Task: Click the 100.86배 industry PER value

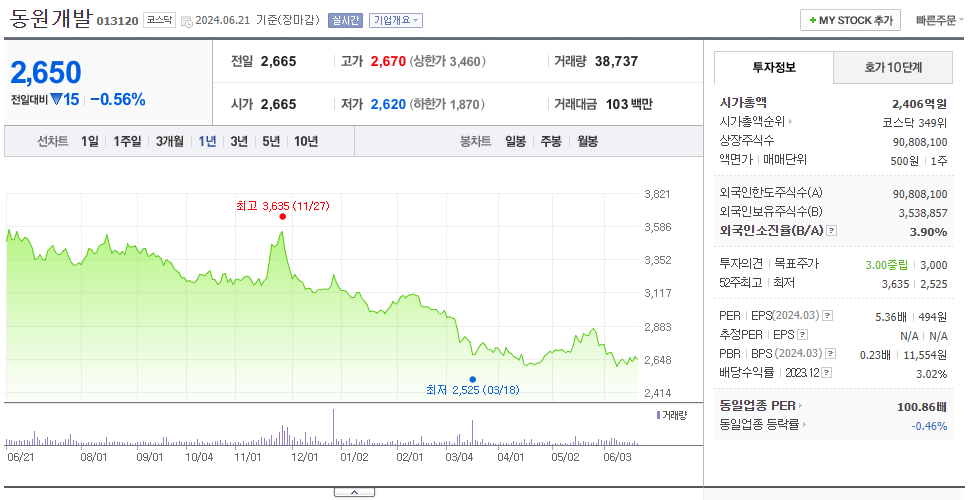Action: pyautogui.click(x=922, y=407)
